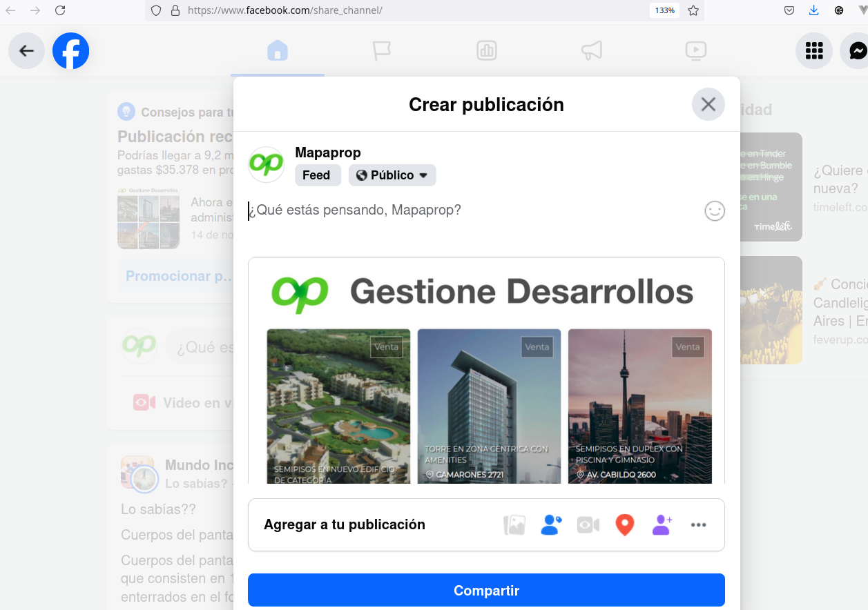Click the Camarones 2721 tower property image

pos(489,406)
